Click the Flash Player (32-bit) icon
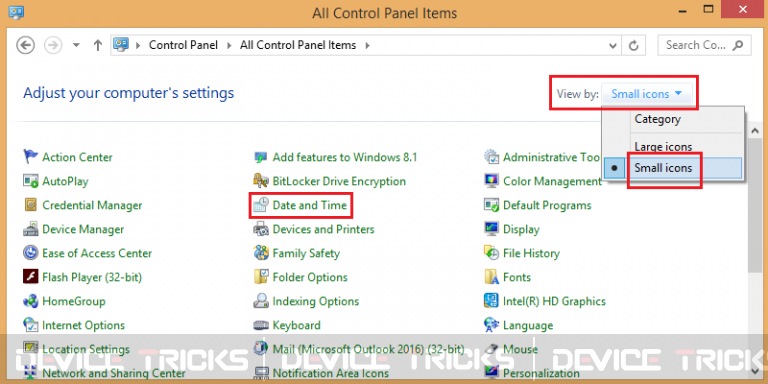The image size is (768, 384). coord(30,277)
